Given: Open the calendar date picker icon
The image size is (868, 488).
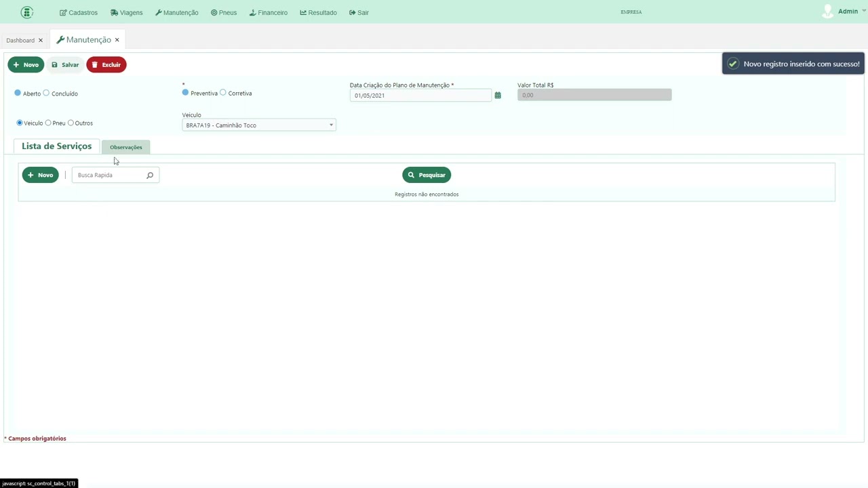Looking at the screenshot, I should point(498,96).
